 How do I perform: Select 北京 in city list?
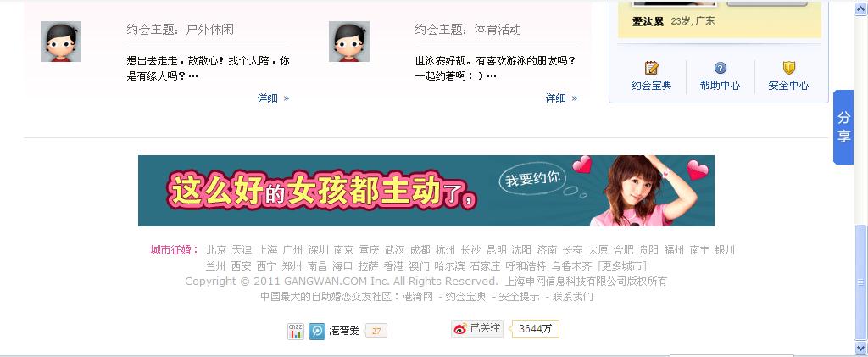(x=216, y=249)
